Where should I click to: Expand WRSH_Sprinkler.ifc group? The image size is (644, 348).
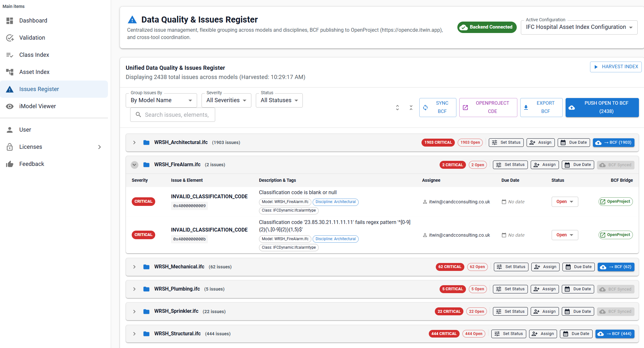pos(134,312)
